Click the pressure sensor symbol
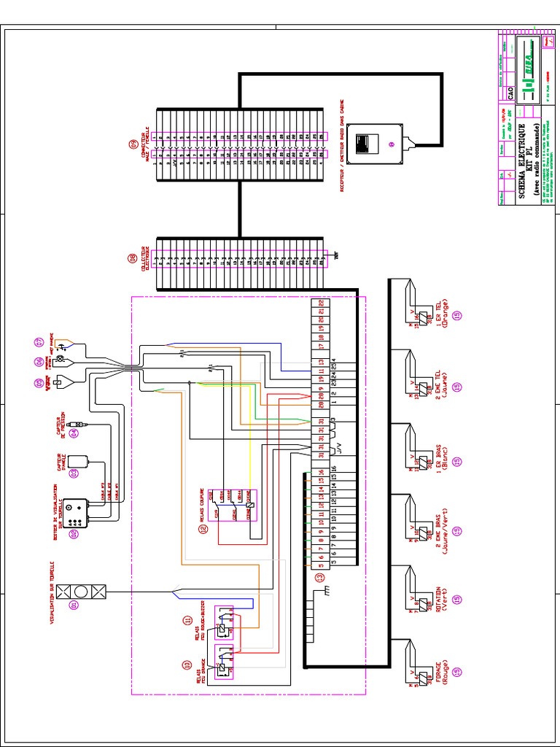 [78, 424]
